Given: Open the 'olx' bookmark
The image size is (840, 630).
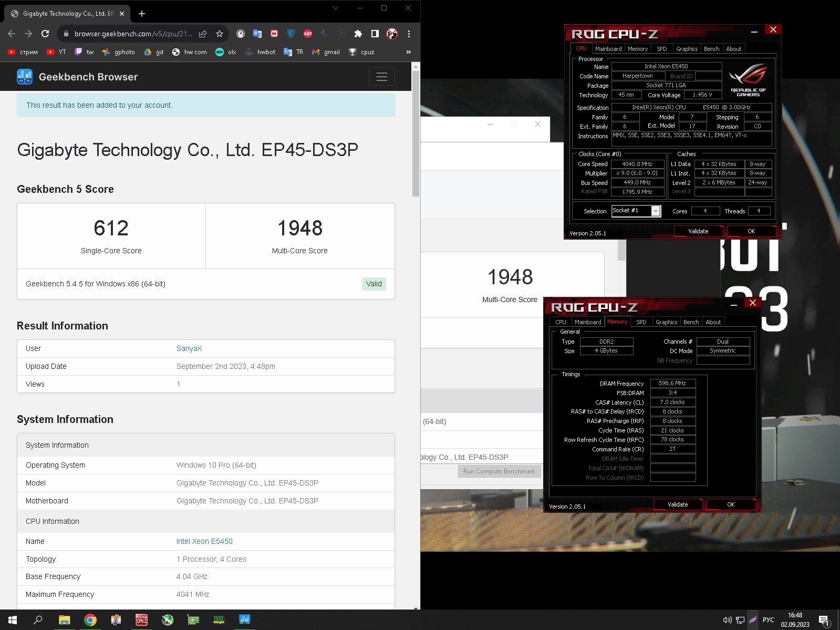Looking at the screenshot, I should click(x=226, y=52).
